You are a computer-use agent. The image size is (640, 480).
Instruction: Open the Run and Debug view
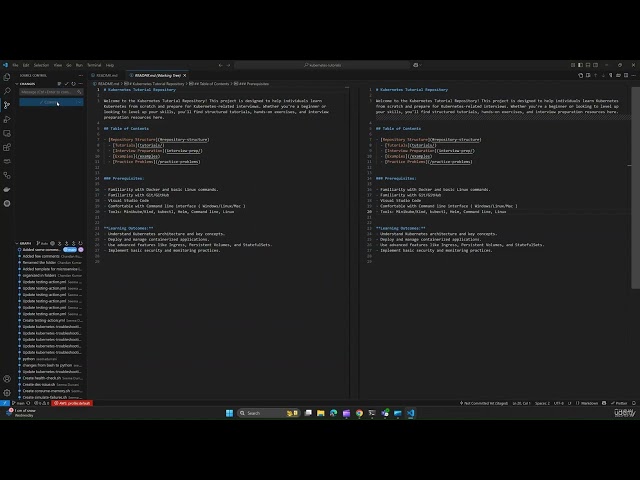click(7, 119)
